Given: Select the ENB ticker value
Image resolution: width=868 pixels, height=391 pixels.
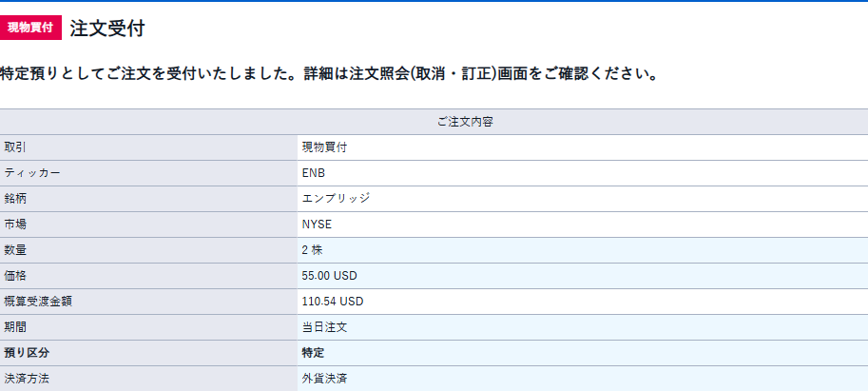Looking at the screenshot, I should (314, 173).
